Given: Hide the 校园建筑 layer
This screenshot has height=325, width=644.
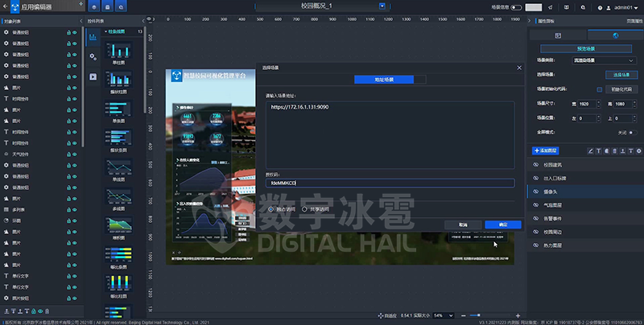Looking at the screenshot, I should pyautogui.click(x=535, y=165).
